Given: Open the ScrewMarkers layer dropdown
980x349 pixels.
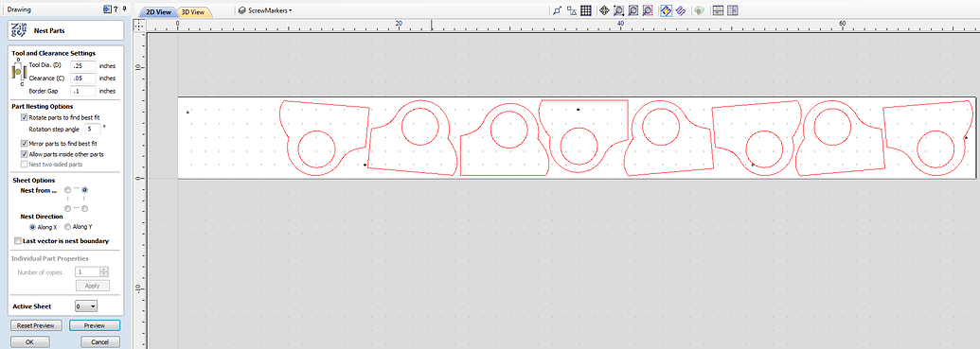Looking at the screenshot, I should pyautogui.click(x=266, y=10).
